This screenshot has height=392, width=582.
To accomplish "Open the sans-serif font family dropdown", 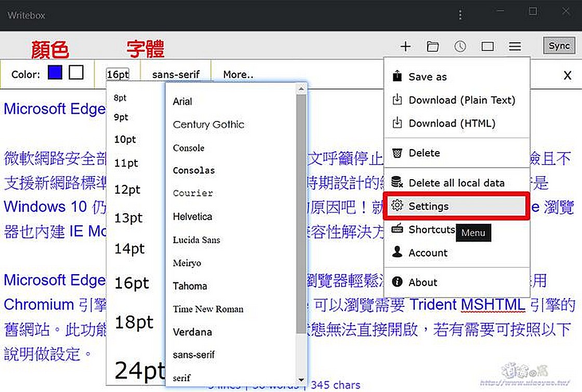I will point(176,75).
